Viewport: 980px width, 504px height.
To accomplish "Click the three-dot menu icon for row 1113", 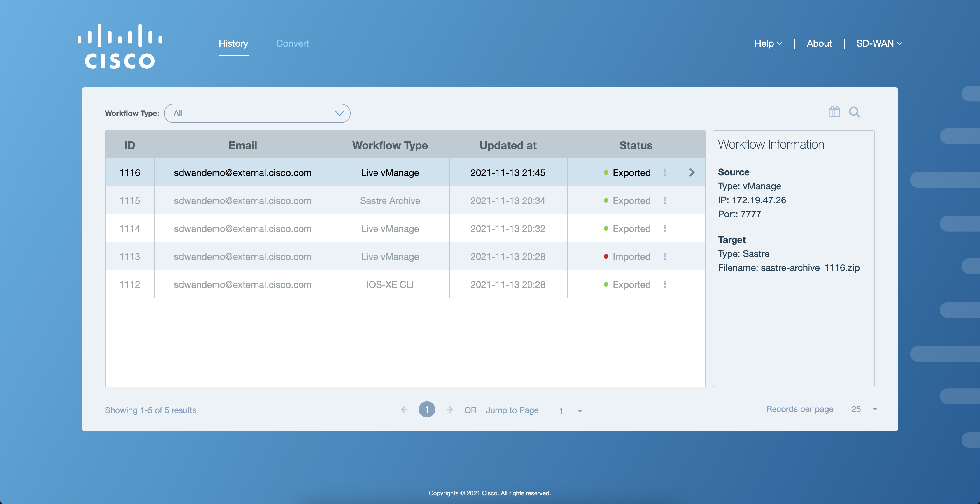I will pos(665,256).
